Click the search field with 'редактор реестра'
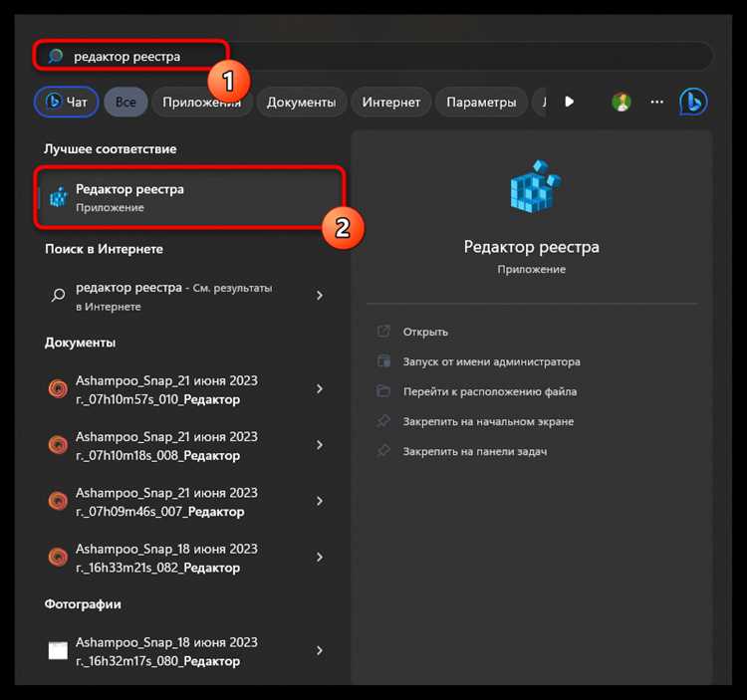This screenshot has width=747, height=700. [373, 56]
